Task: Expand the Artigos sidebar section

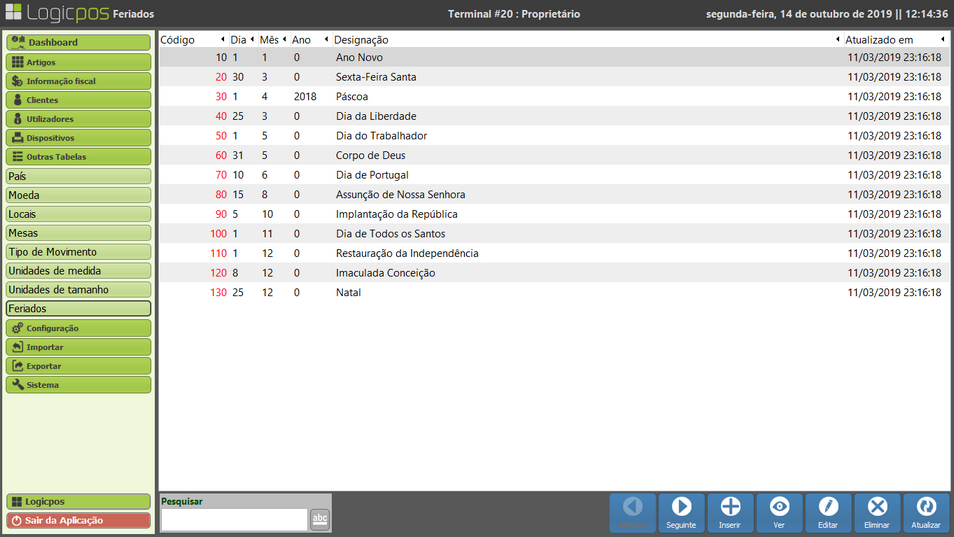Action: coord(78,62)
